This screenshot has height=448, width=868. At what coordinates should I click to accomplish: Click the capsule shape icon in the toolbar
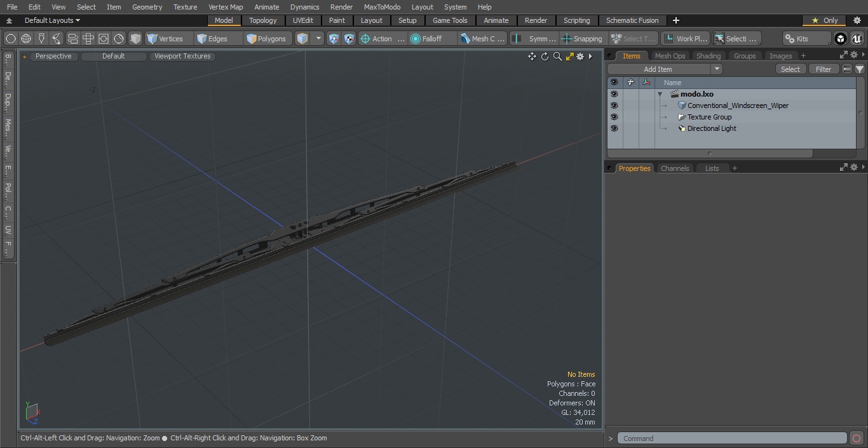(x=72, y=39)
